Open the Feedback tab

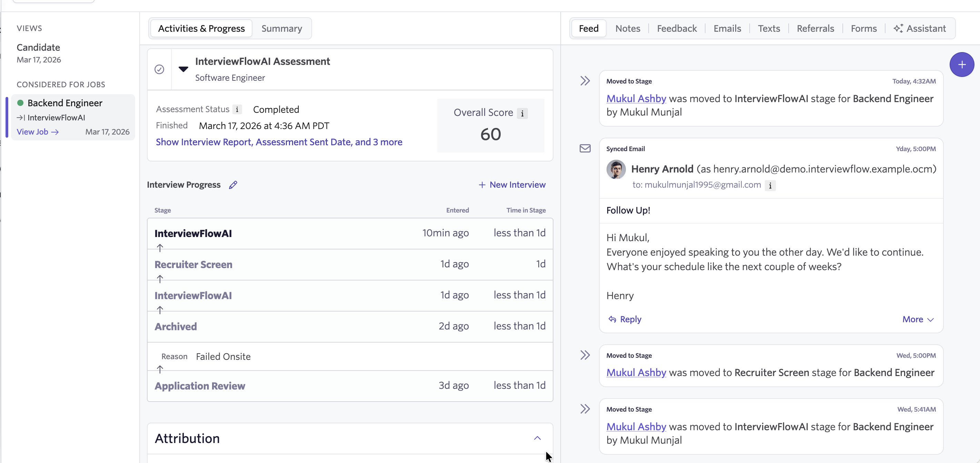pos(677,29)
